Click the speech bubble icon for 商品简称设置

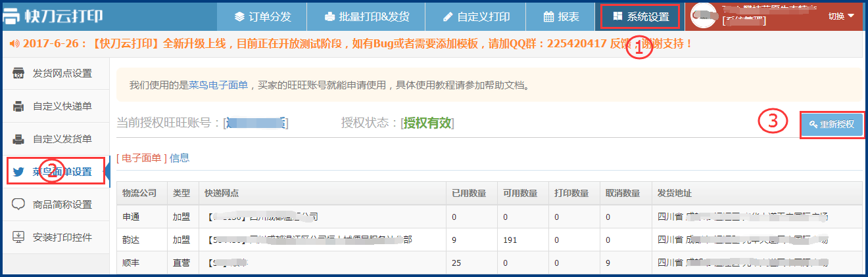coord(19,204)
